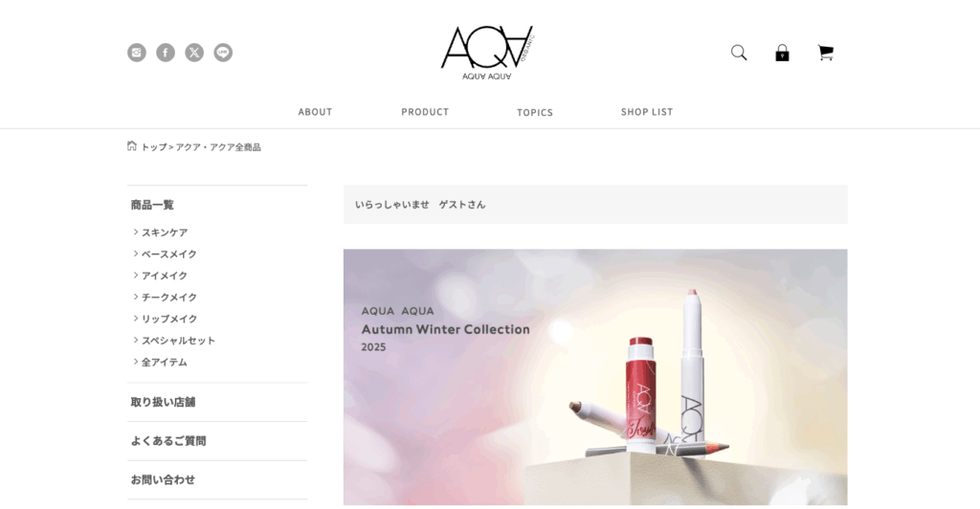Click the search magnifier icon
980x509 pixels.
click(739, 53)
